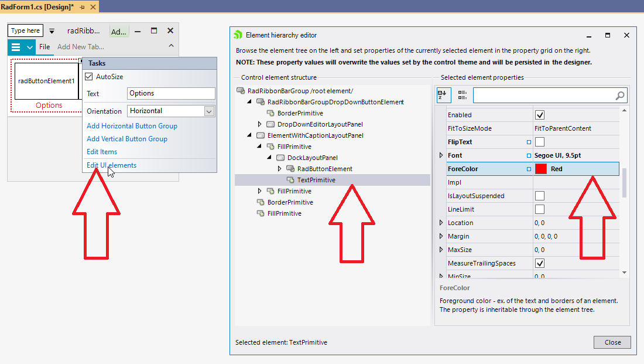Expand the MaxSize property
The image size is (644, 364).
pos(441,250)
